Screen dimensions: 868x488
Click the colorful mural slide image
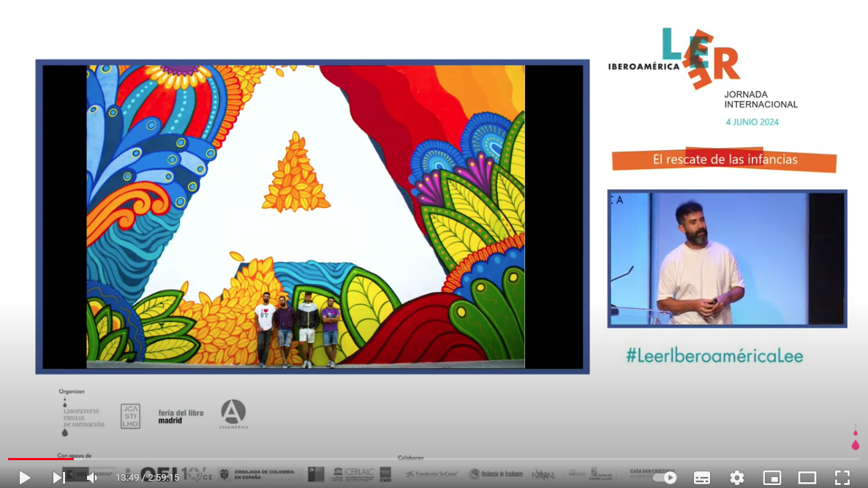[x=306, y=217]
